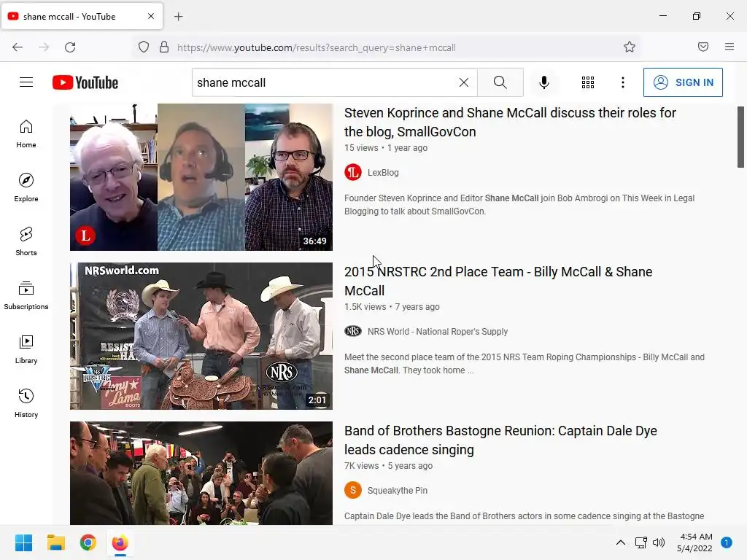This screenshot has width=747, height=560.
Task: Open a new browser tab
Action: pos(178,17)
